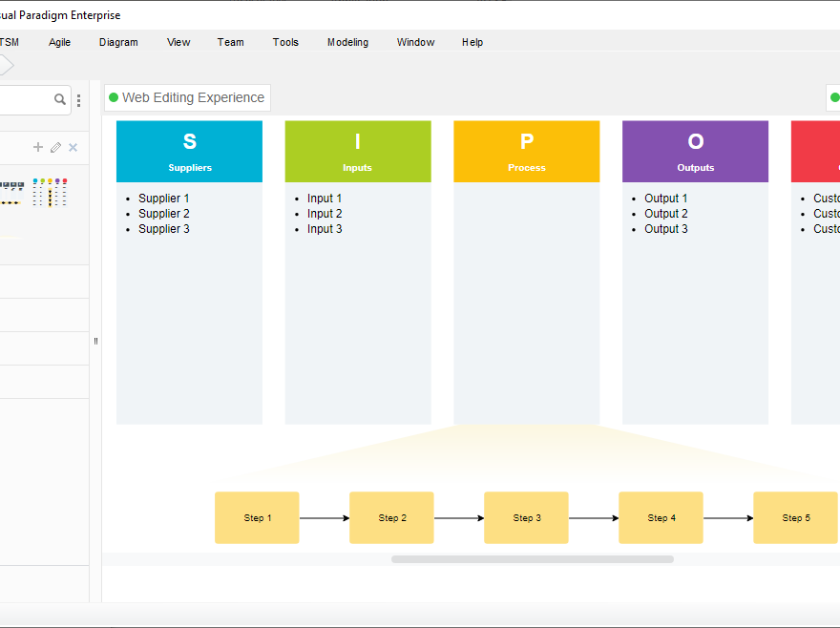The height and width of the screenshot is (628, 840).
Task: Select the grayscale SIPOC template thumbnail
Action: [11, 193]
